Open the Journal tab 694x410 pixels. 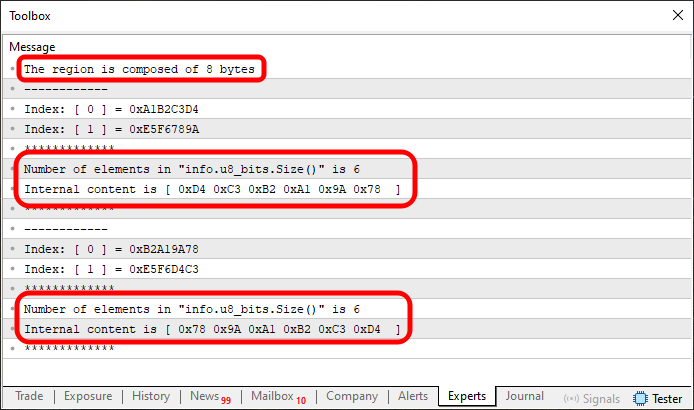524,396
